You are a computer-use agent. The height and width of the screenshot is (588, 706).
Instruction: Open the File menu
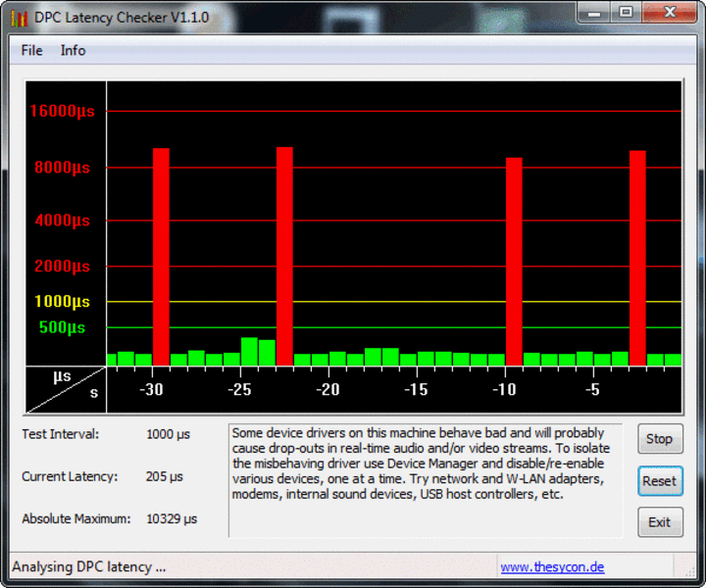click(x=32, y=50)
